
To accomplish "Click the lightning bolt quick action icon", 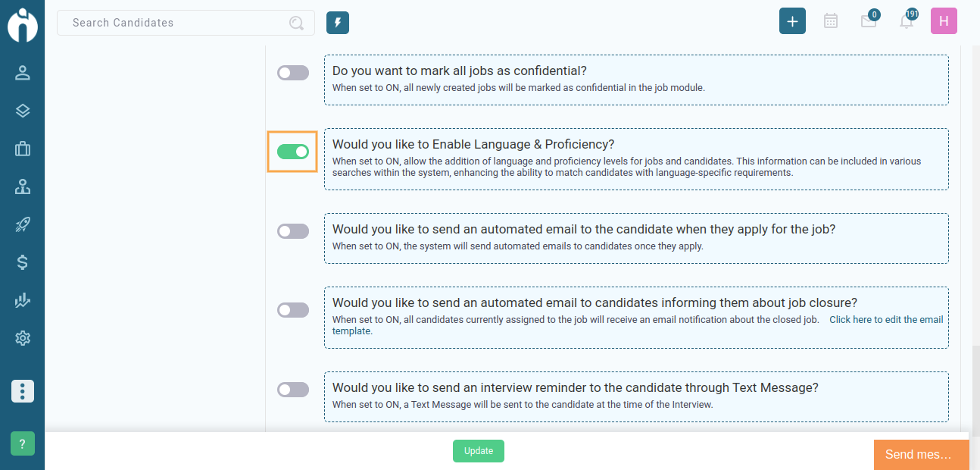I will 338,23.
